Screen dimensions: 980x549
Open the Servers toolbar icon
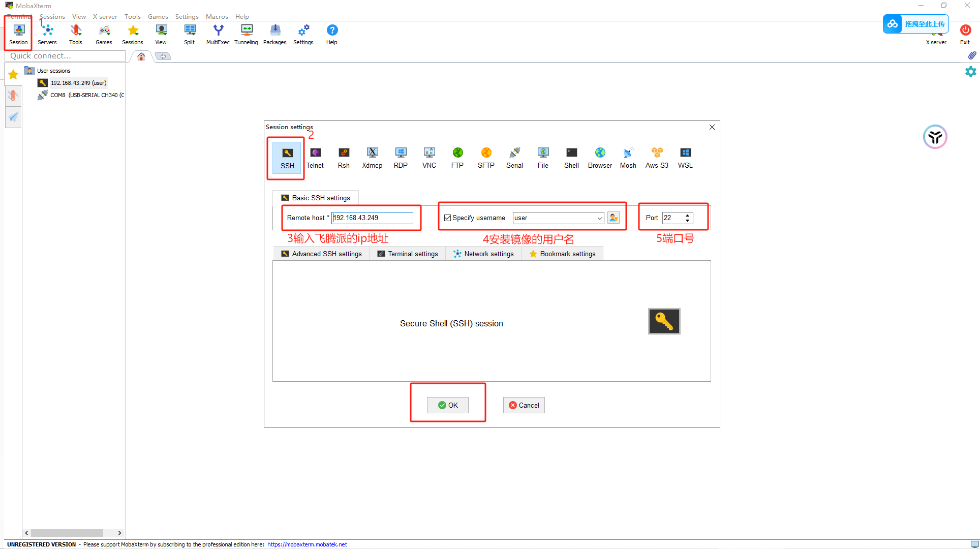[x=47, y=35]
